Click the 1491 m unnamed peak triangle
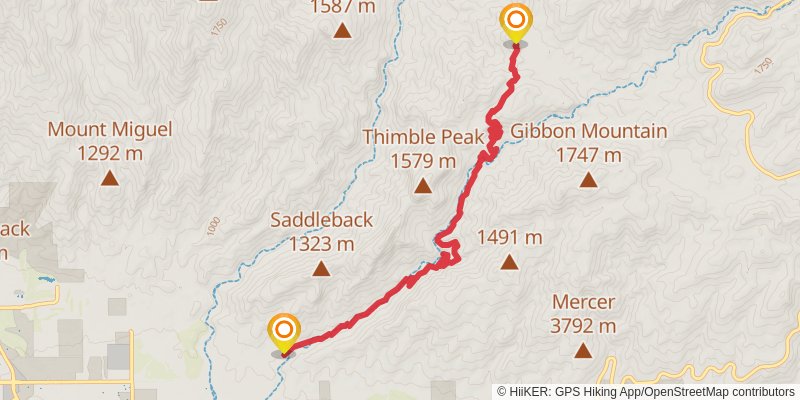The width and height of the screenshot is (800, 400). click(509, 262)
